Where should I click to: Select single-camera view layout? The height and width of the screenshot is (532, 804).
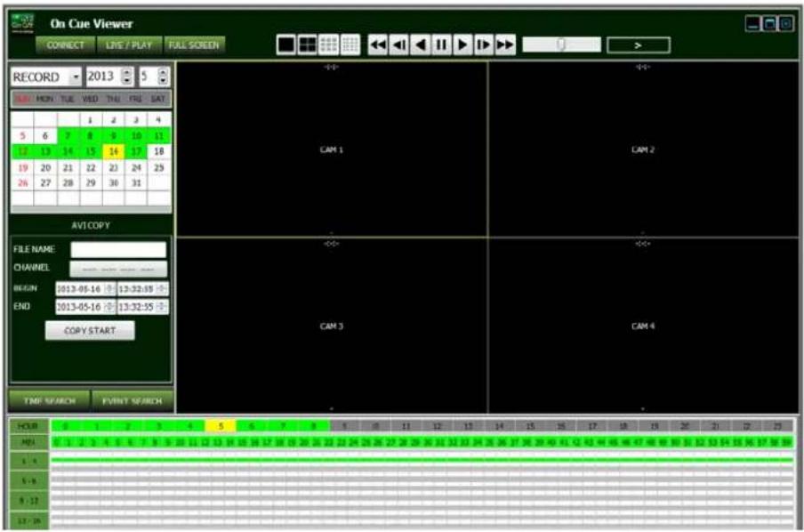(x=285, y=44)
